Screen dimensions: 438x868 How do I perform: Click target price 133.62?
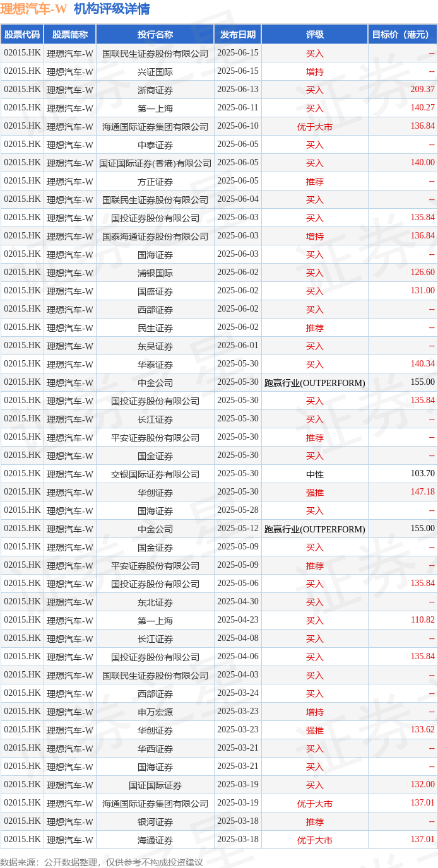tap(422, 730)
